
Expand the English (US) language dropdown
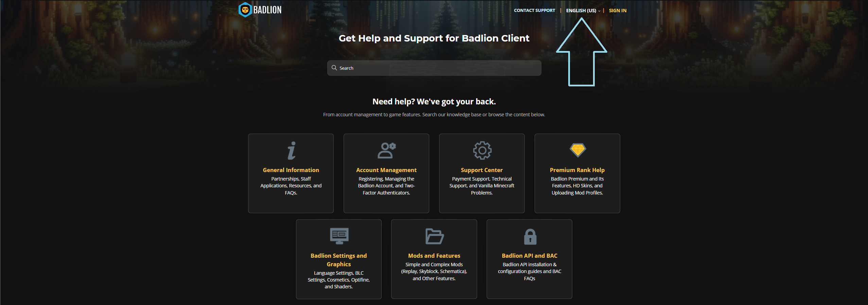pyautogui.click(x=583, y=11)
